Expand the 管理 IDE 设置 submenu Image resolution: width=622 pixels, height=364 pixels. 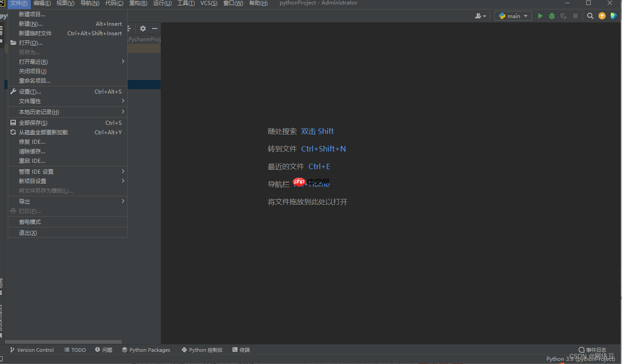click(x=36, y=171)
